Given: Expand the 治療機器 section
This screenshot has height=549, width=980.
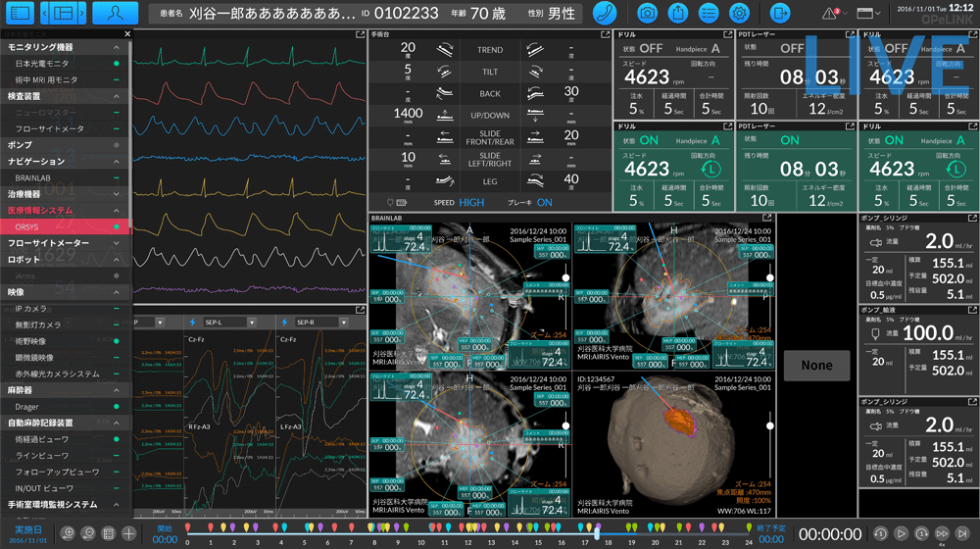Looking at the screenshot, I should point(117,194).
